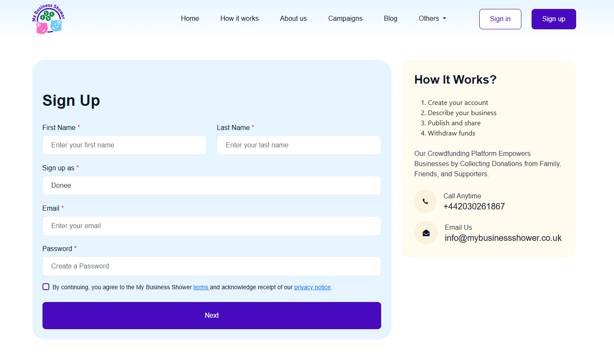The height and width of the screenshot is (364, 614).
Task: Click the 'Create your account' step text
Action: click(x=458, y=103)
